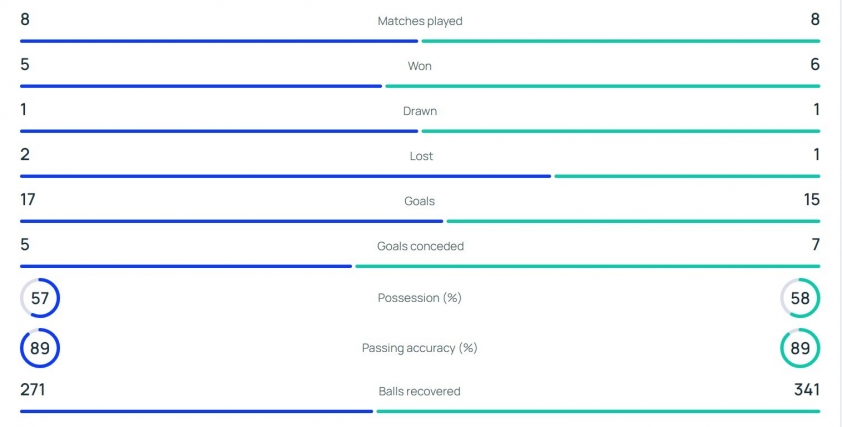842x427 pixels.
Task: Click the teal possession circle showing 58
Action: (x=800, y=298)
